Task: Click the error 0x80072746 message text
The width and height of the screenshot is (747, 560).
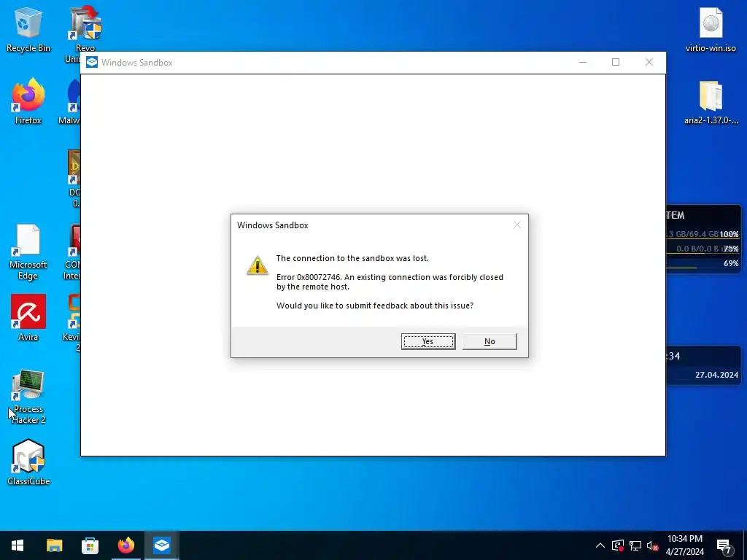Action: point(390,282)
